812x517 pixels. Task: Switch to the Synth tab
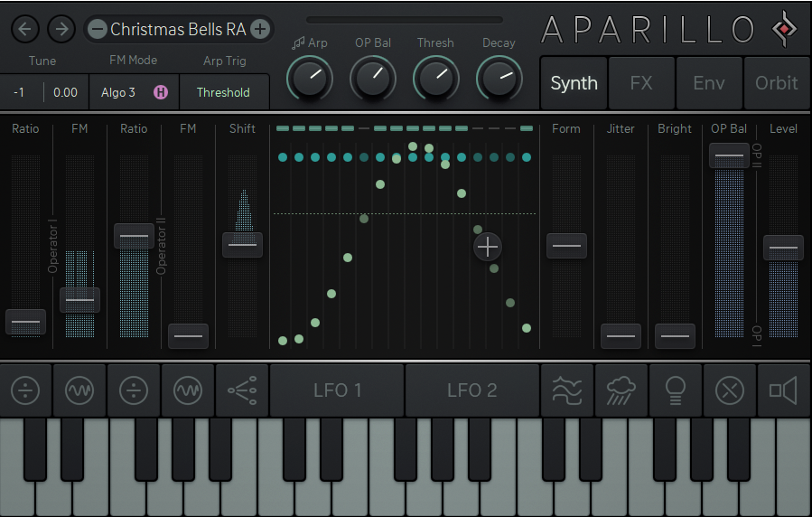click(x=574, y=83)
